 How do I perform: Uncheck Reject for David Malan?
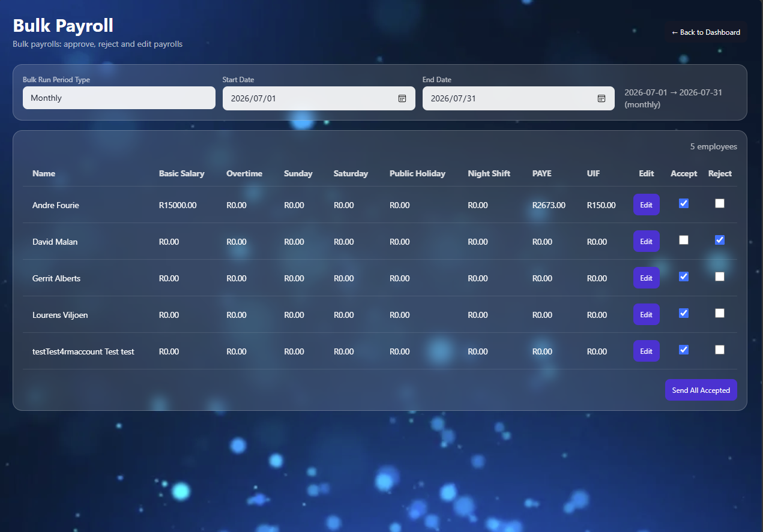pyautogui.click(x=720, y=240)
